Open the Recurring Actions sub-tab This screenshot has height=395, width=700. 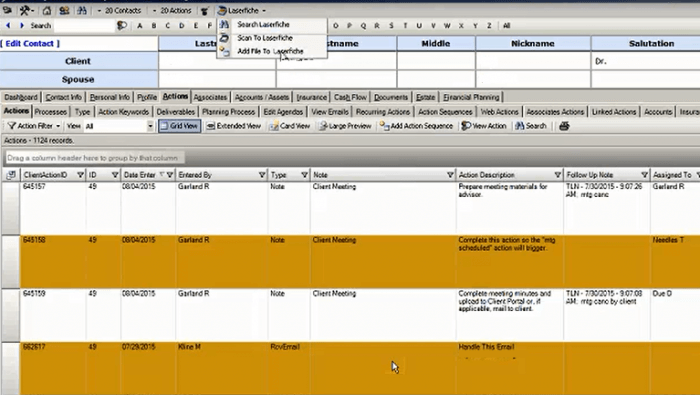coord(383,112)
